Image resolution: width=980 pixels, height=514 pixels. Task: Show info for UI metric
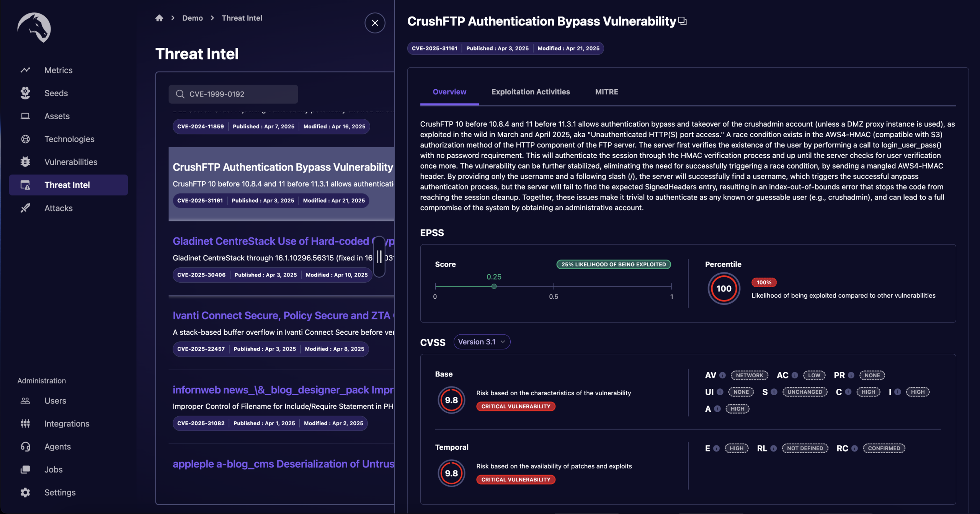[x=720, y=392]
